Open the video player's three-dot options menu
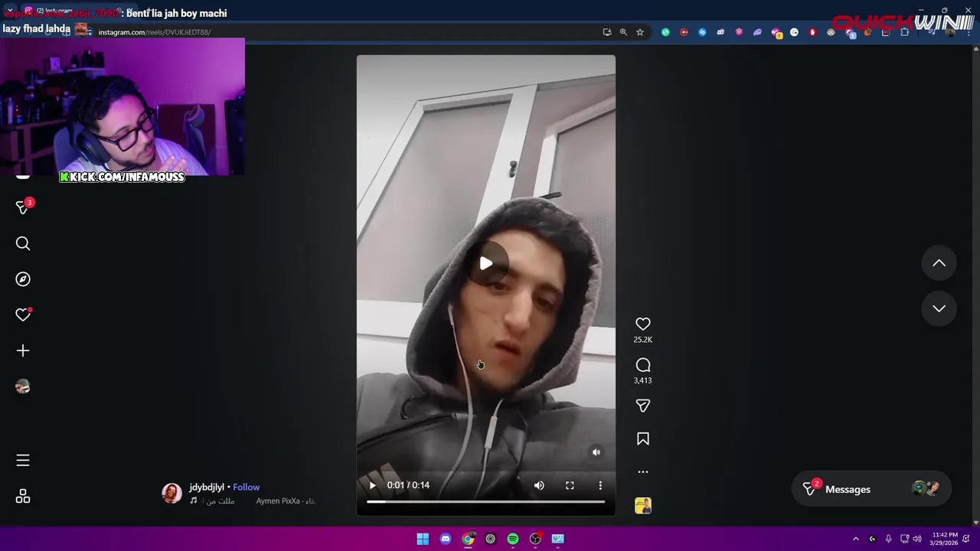This screenshot has width=980, height=551. [600, 485]
